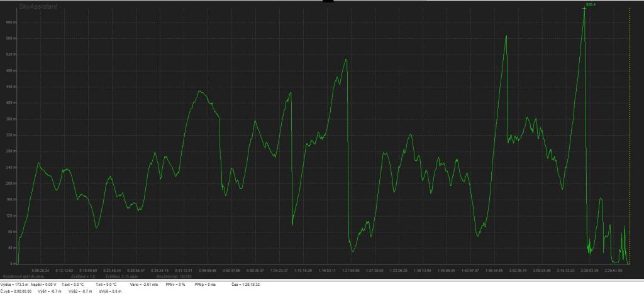Click the dVýš = 0.0 m readout

pyautogui.click(x=109, y=291)
